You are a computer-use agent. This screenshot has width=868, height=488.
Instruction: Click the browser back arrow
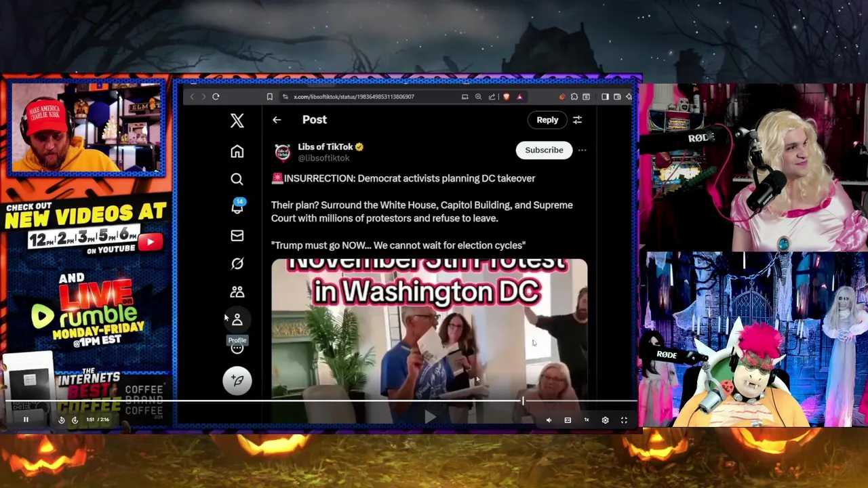pyautogui.click(x=192, y=96)
